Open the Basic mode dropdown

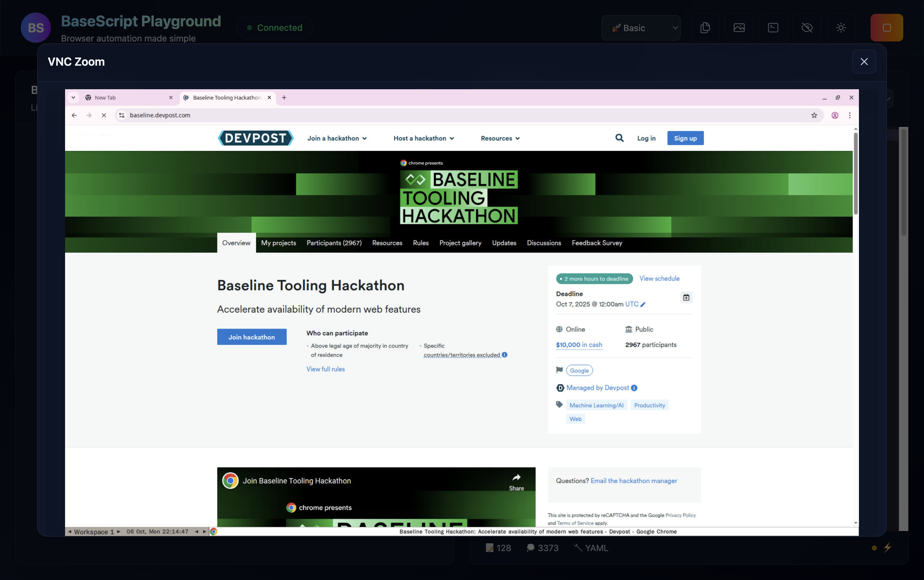[x=641, y=28]
